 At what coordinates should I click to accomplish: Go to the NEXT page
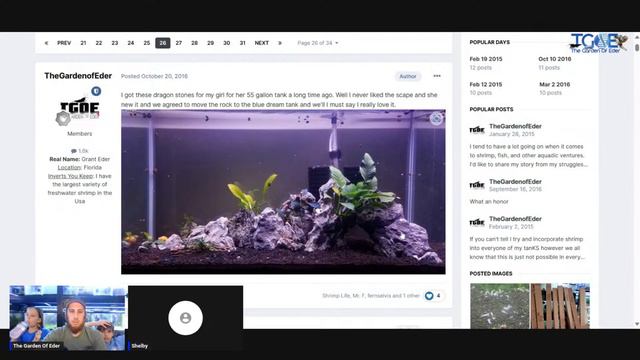[x=262, y=43]
